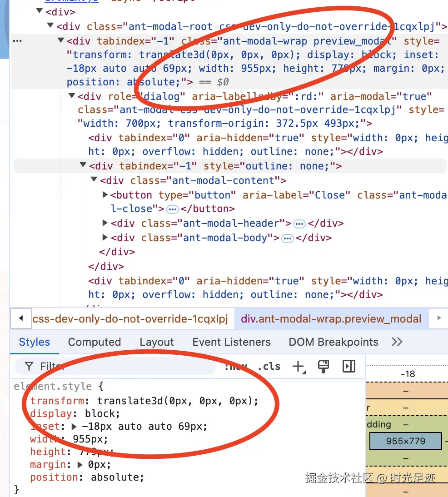Click the left breadcrumb scroll arrow
Image resolution: width=448 pixels, height=497 pixels.
click(x=20, y=319)
